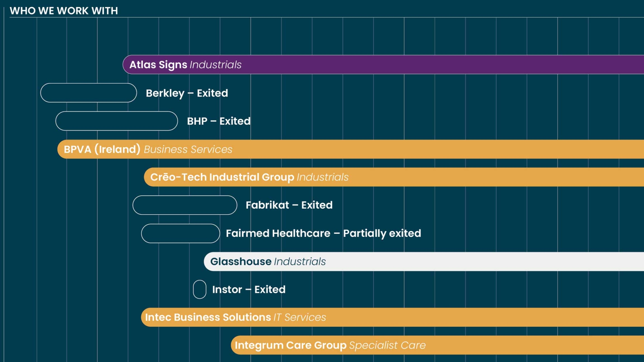Click the 'BHP – Exited' text
The image size is (644, 362).
coord(219,121)
